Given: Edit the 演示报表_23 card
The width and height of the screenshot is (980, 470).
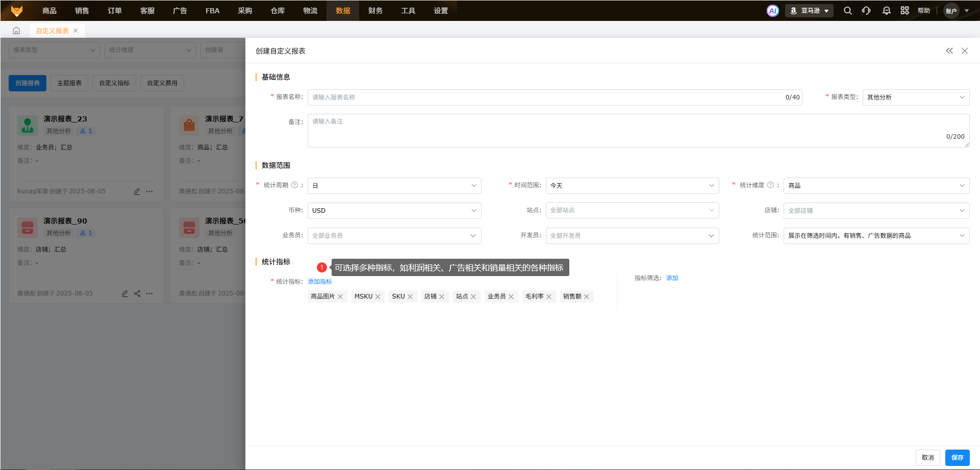Looking at the screenshot, I should (137, 191).
